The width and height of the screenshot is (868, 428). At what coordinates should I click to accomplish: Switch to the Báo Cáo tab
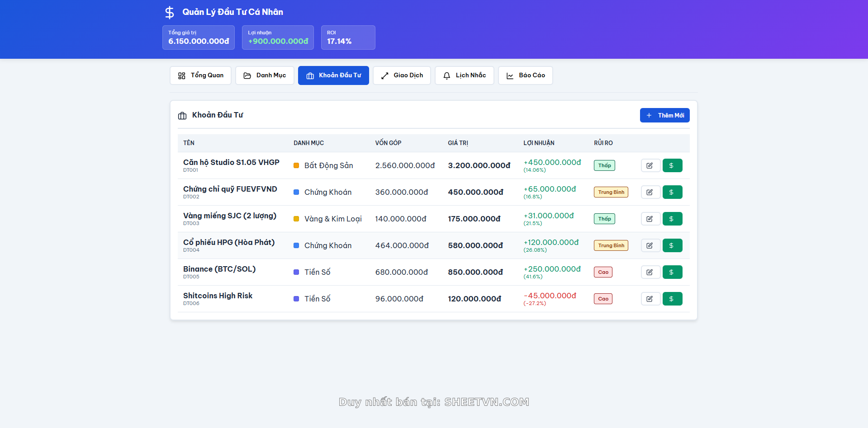tap(526, 75)
